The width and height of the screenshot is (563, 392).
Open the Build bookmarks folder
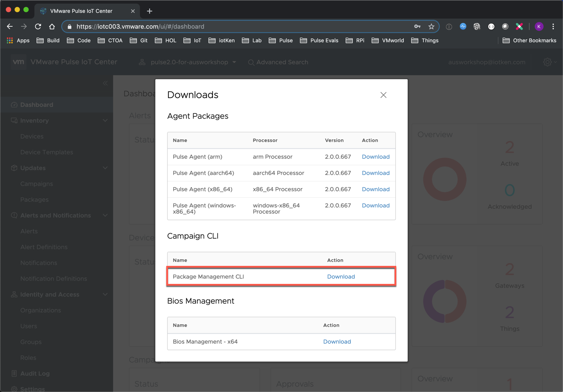pos(48,40)
